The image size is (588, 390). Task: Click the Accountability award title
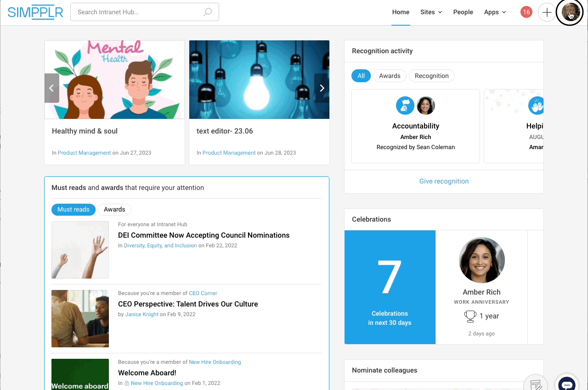416,126
